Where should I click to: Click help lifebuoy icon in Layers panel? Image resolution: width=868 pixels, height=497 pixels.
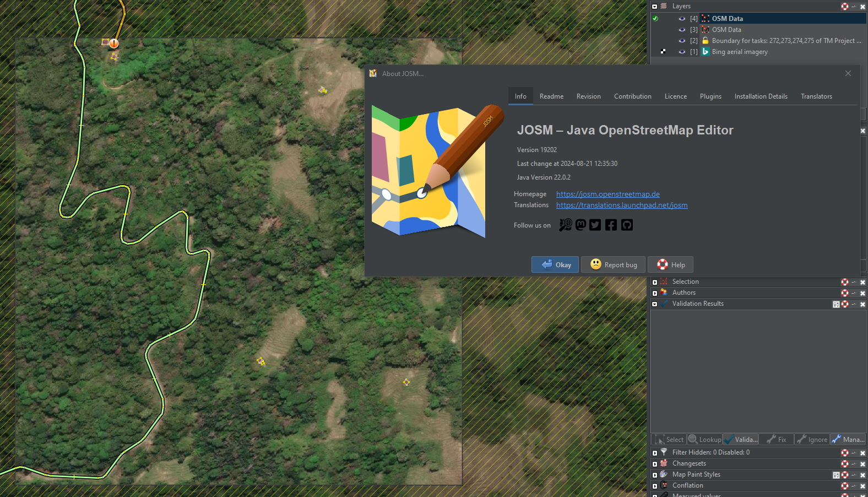844,7
